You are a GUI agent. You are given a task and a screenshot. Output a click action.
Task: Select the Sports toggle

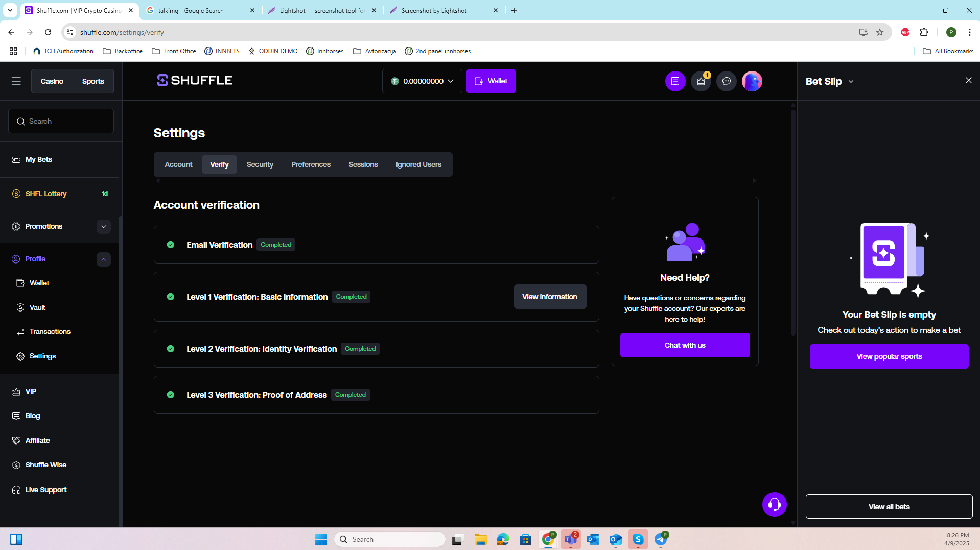pyautogui.click(x=93, y=81)
